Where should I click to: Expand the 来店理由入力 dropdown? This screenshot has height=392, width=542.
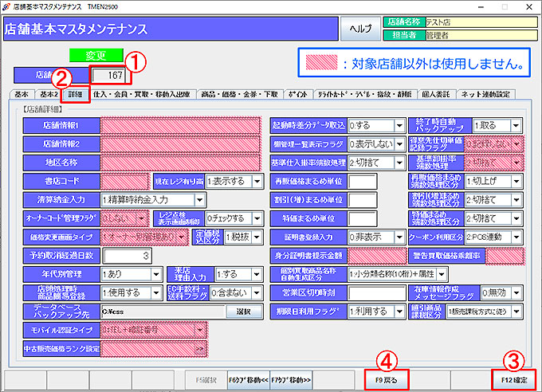[x=257, y=274]
